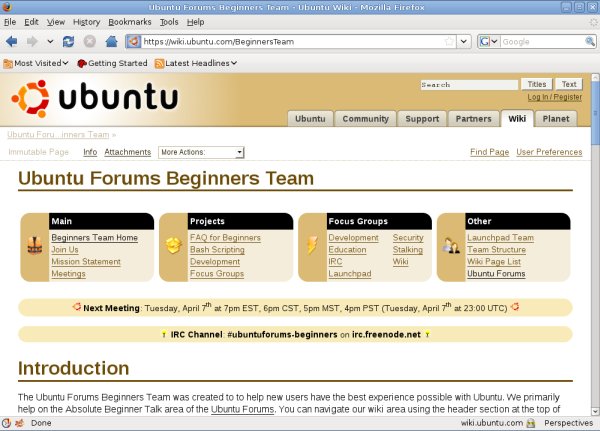Click the padlock icon in status bar
The width and height of the screenshot is (600, 431).
(533, 423)
